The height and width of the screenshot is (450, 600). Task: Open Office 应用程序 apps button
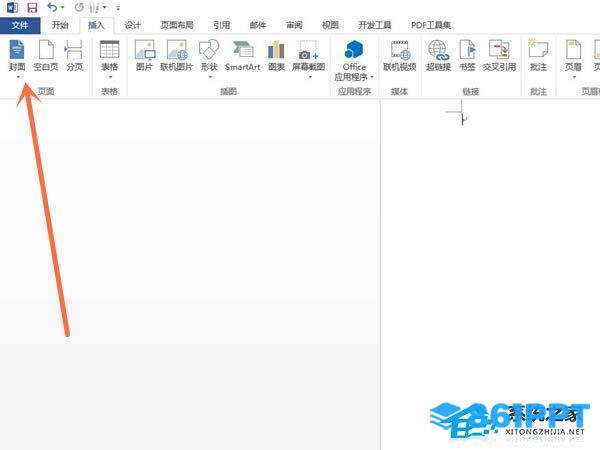[354, 60]
